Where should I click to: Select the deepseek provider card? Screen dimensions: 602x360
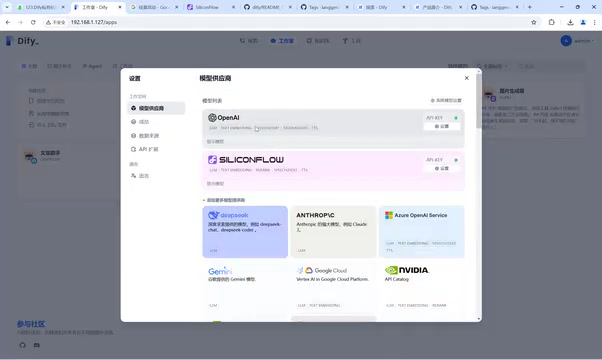[x=245, y=232]
